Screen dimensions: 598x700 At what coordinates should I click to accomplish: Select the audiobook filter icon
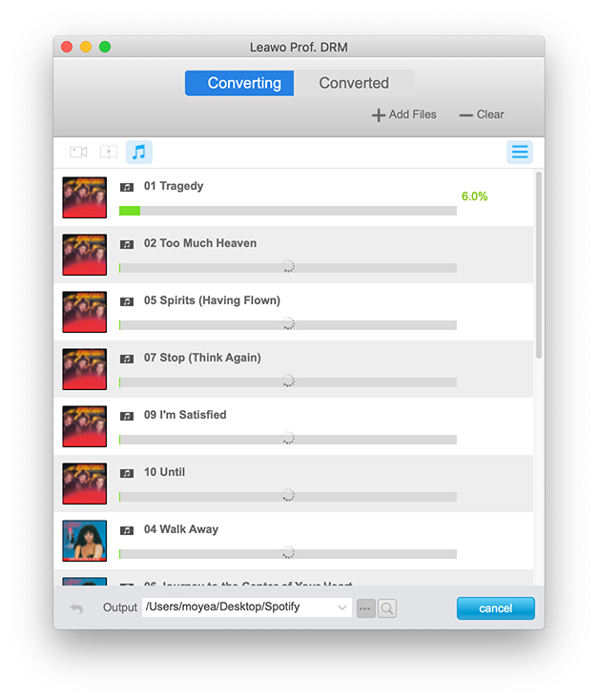109,153
